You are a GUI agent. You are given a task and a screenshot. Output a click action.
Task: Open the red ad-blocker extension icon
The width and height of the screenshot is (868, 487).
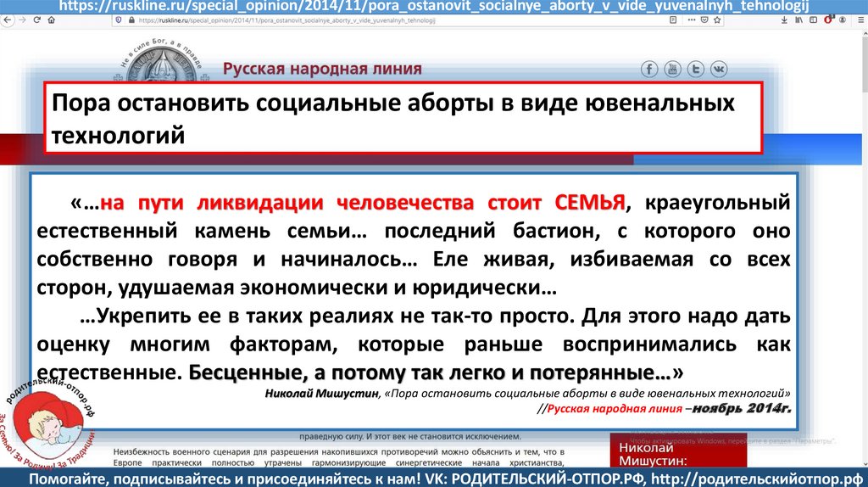[x=829, y=20]
